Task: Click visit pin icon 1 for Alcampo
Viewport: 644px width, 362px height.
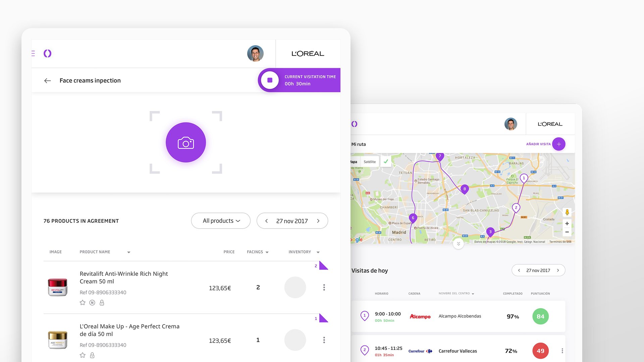Action: (x=365, y=316)
